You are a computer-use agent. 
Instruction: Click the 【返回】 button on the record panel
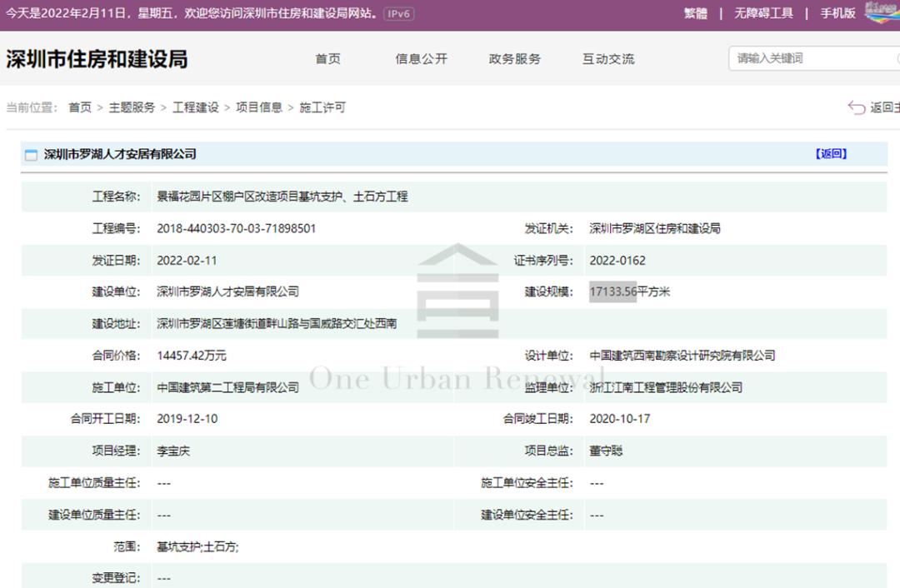pos(832,153)
